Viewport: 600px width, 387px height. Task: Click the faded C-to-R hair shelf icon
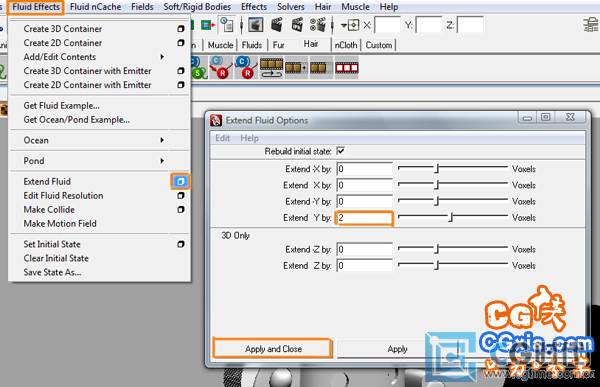(x=221, y=67)
